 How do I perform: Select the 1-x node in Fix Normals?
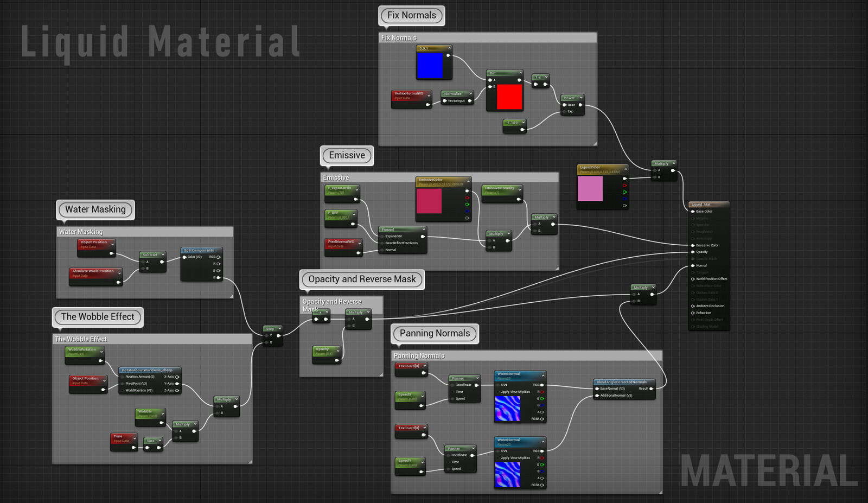tap(540, 78)
